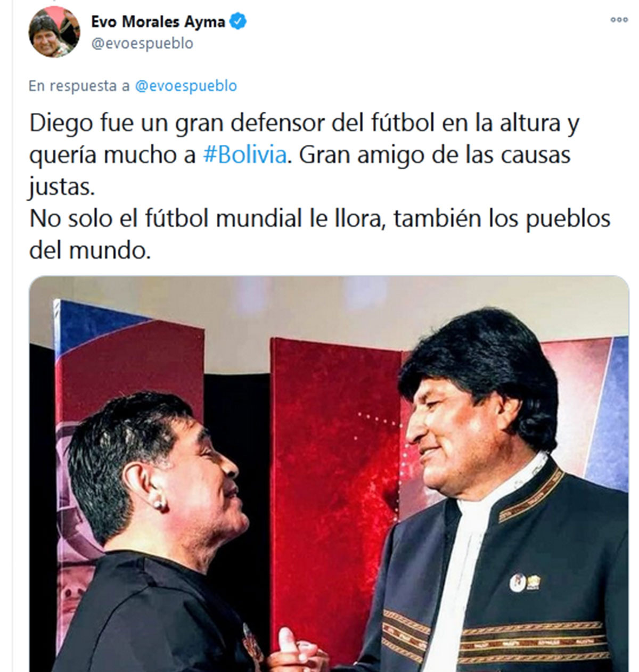Click the word 'justas.' in the tweet
639x672 pixels.
point(62,187)
